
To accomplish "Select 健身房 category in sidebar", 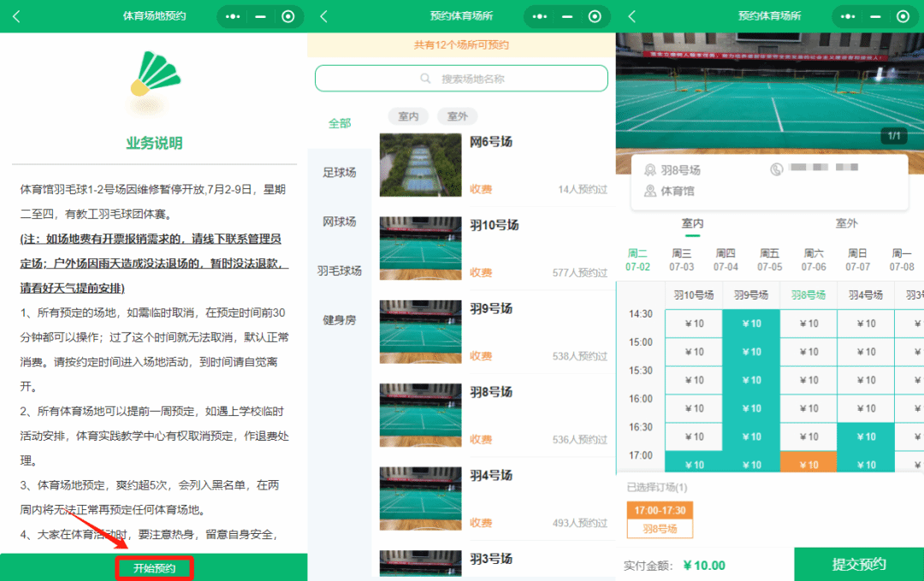I will click(340, 320).
